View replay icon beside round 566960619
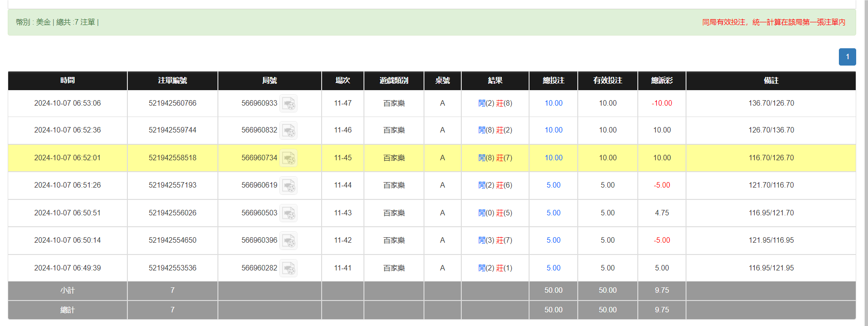 point(288,185)
